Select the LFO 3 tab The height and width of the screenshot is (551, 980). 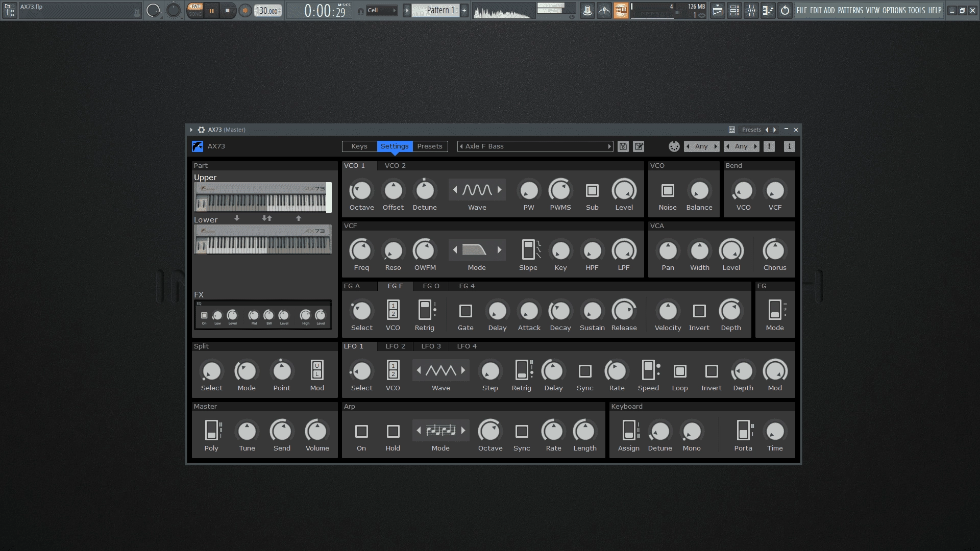pos(431,346)
